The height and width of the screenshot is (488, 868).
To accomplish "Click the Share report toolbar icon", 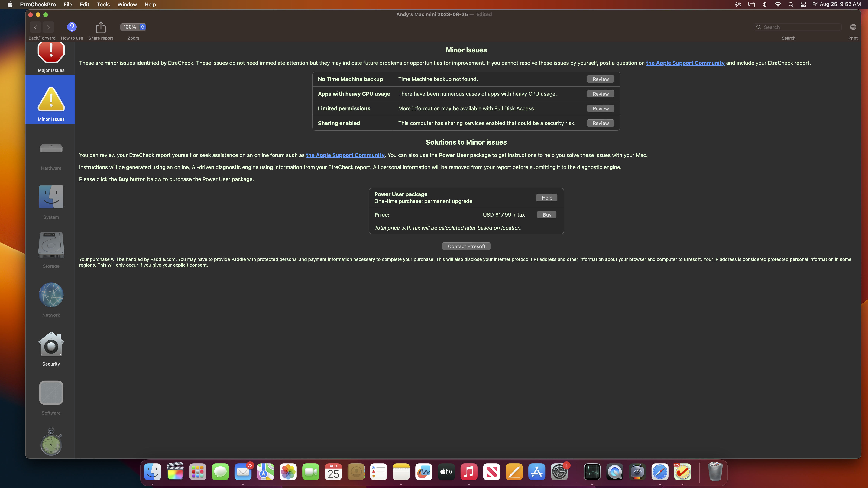I will pos(101,27).
